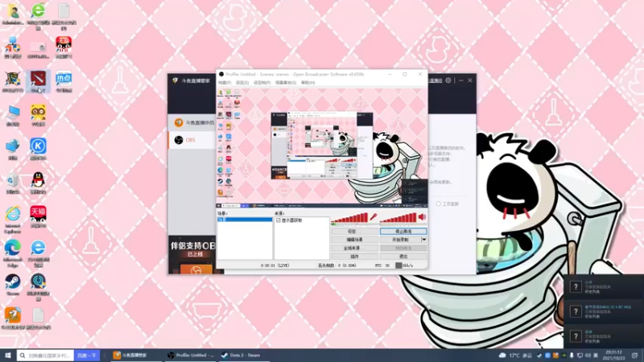Select the highlighted scene in the 场景 list
This screenshot has width=644, height=362.
point(245,220)
